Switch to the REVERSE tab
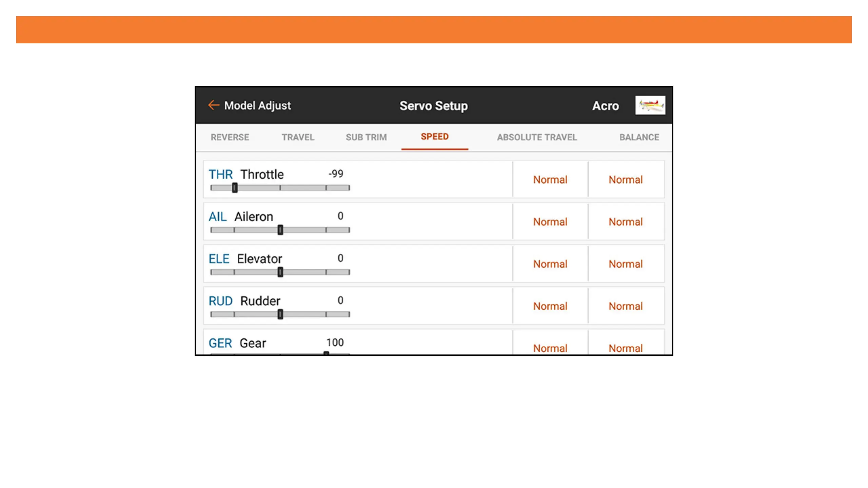868x488 pixels. pos(230,137)
